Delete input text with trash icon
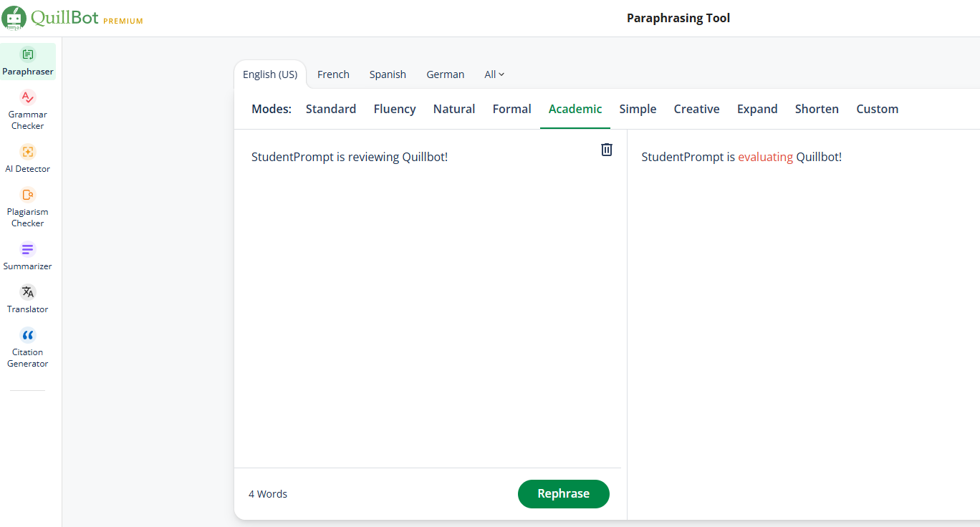This screenshot has width=980, height=527. (x=607, y=149)
